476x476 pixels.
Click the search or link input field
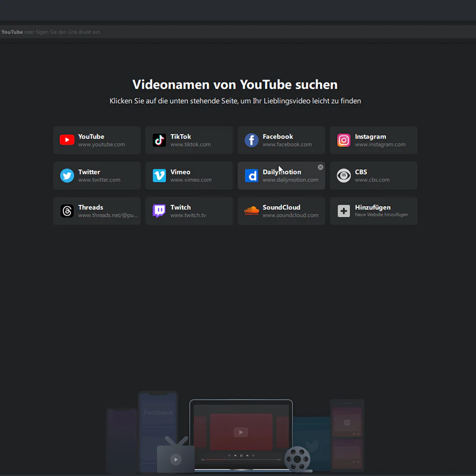pyautogui.click(x=238, y=32)
